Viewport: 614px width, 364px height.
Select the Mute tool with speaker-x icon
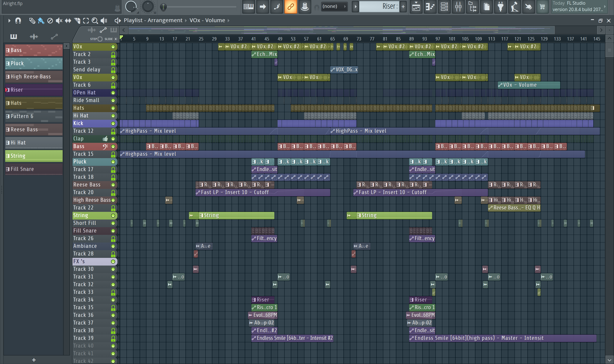[59, 21]
